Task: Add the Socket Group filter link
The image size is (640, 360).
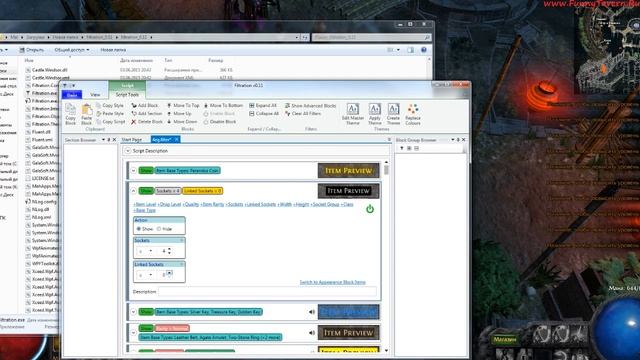Action: (325, 204)
